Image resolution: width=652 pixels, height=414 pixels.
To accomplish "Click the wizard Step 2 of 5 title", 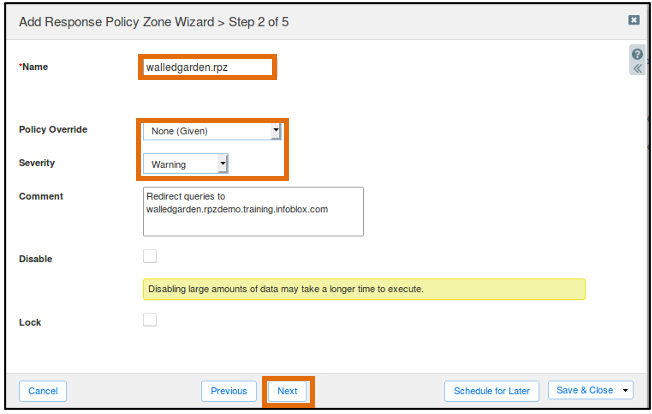I will 154,22.
